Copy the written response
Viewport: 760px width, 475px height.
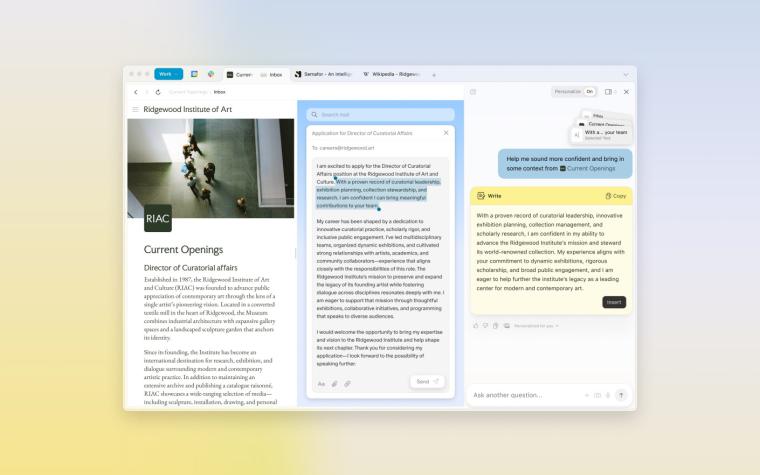(616, 196)
